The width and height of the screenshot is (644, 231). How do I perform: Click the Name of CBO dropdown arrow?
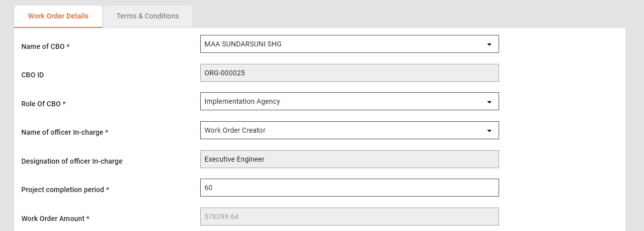[489, 44]
